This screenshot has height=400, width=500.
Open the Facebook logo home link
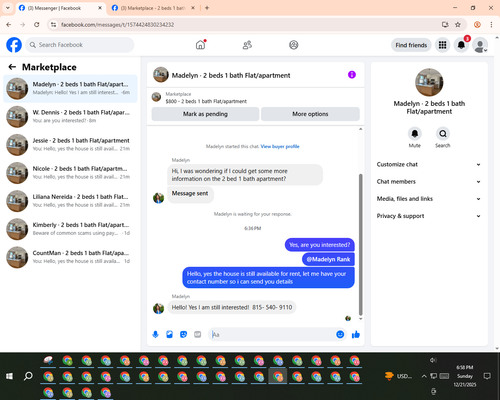[x=14, y=45]
